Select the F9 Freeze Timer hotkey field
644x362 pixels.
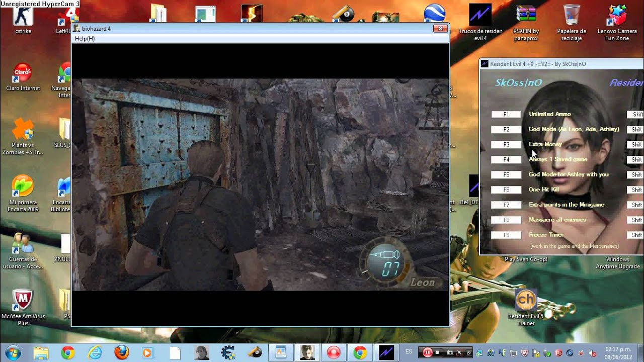coord(506,235)
